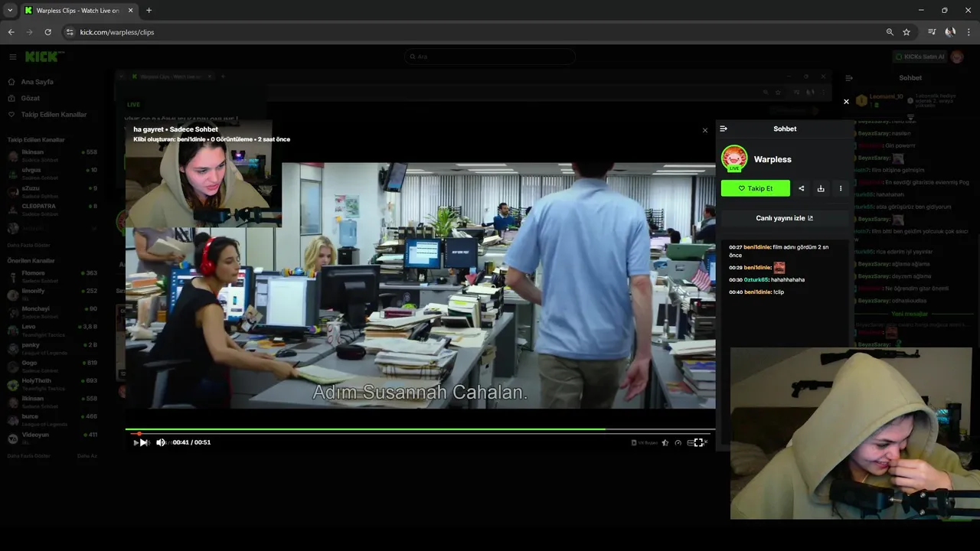
Task: Open Canlı yayını izle link
Action: coord(785,218)
